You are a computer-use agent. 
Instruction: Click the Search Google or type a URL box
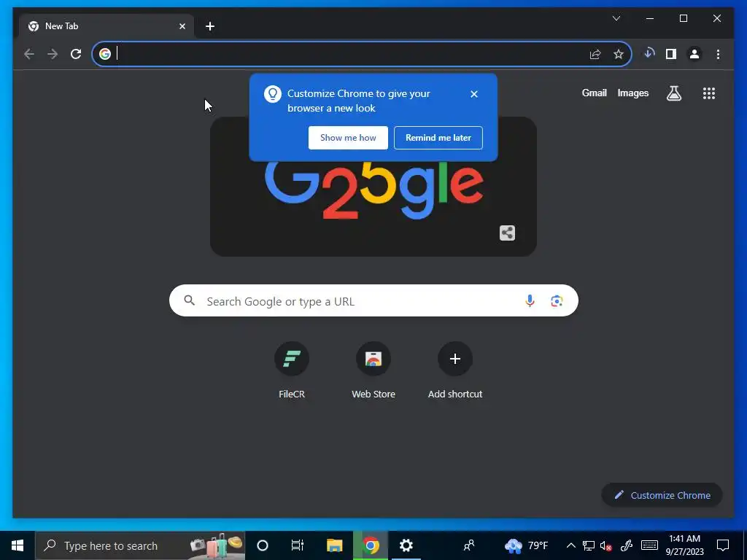point(373,300)
